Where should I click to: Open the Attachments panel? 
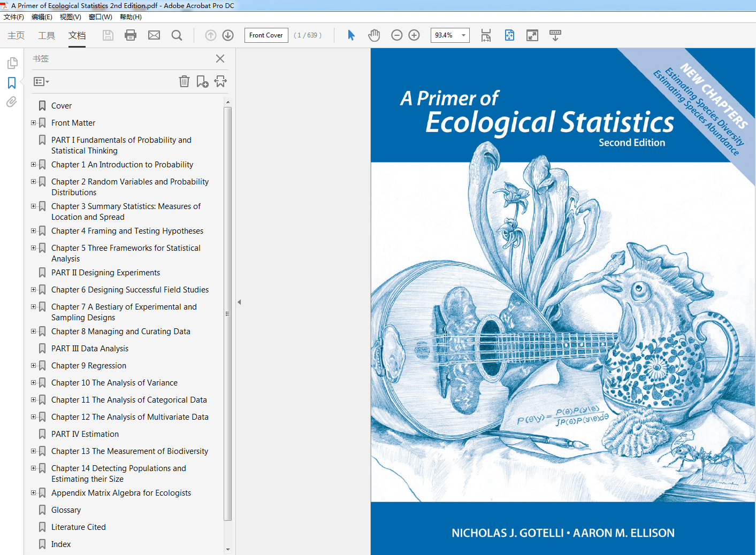click(12, 102)
